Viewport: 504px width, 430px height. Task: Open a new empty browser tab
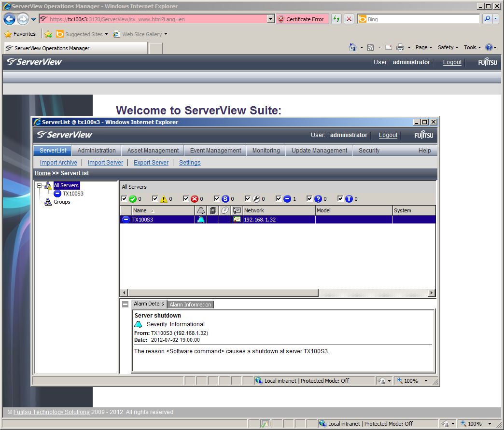156,48
